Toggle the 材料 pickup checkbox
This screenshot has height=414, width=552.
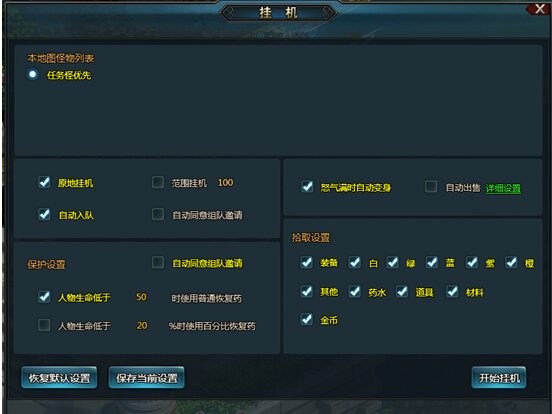tap(452, 291)
